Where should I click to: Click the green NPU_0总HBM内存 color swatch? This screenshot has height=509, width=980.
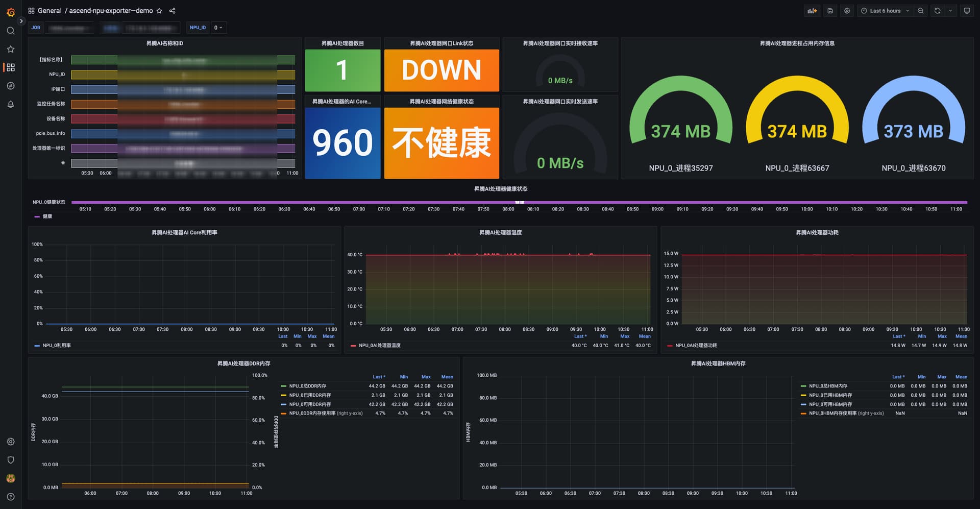(803, 386)
